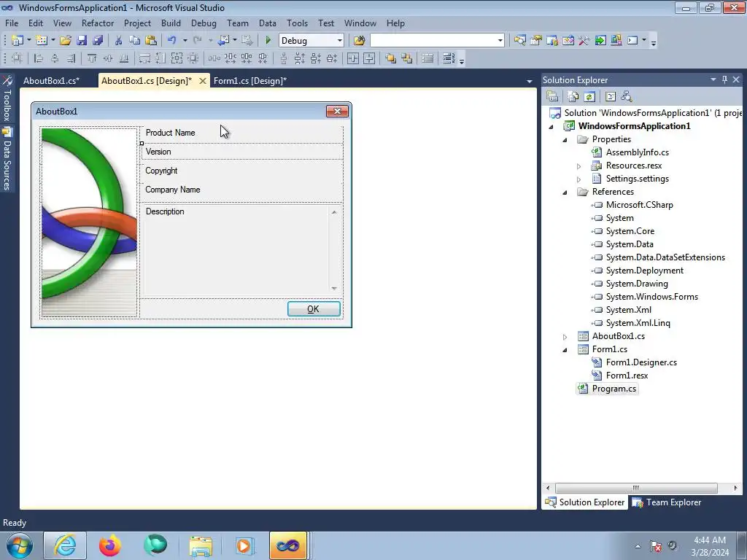Open Firefox from the taskbar
747x560 pixels.
coord(109,545)
